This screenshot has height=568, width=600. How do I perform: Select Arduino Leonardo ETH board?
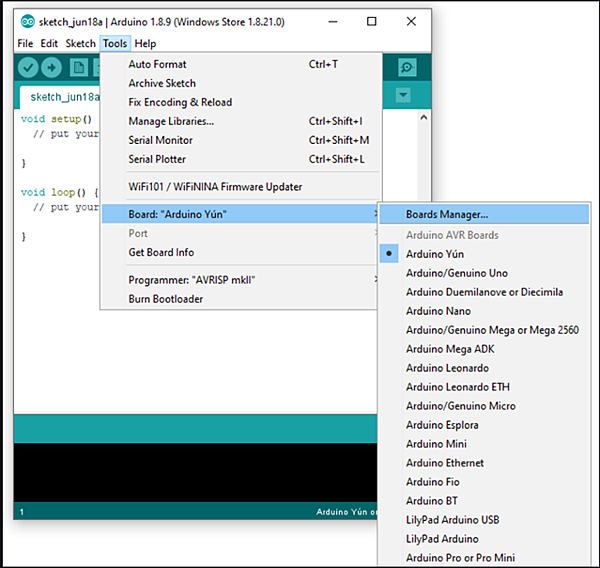click(484, 387)
